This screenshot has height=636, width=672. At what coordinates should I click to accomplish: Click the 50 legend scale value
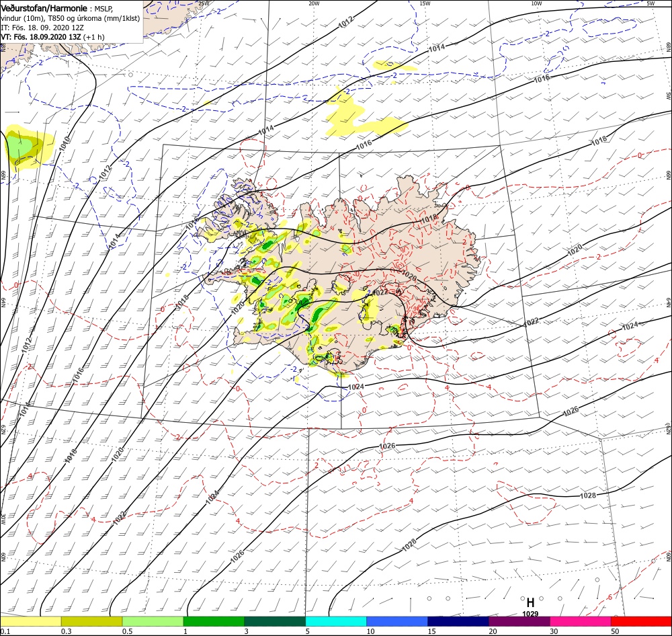coord(615,631)
